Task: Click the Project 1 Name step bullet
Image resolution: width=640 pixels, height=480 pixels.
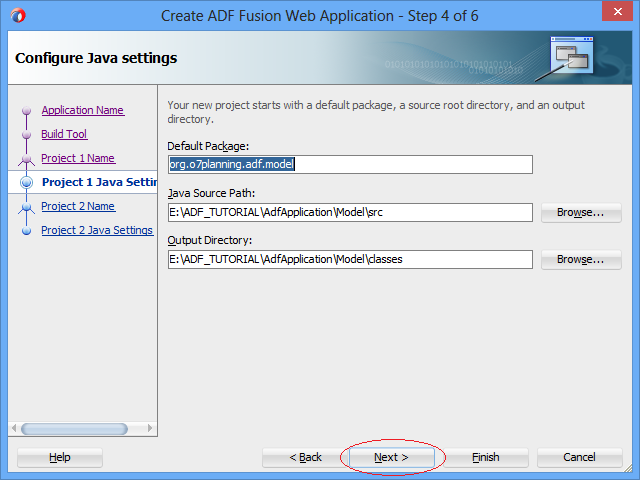Action: coord(27,159)
